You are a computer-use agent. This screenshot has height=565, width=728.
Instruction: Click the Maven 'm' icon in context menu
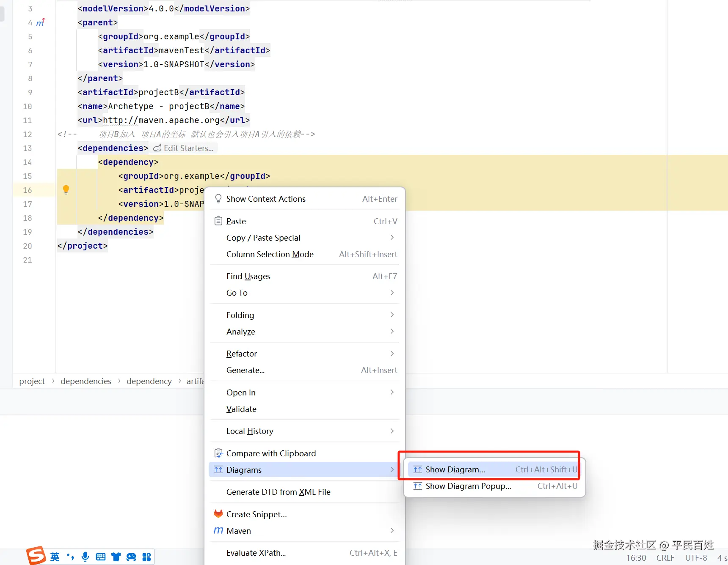coord(218,530)
